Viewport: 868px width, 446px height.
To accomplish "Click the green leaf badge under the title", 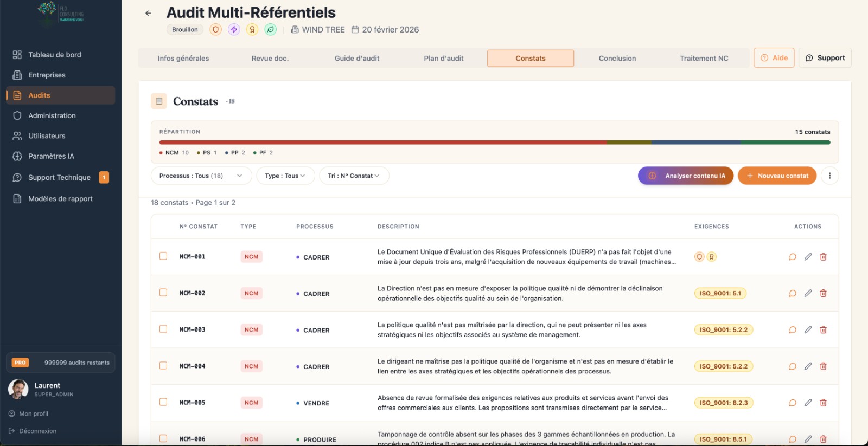I will pyautogui.click(x=270, y=30).
